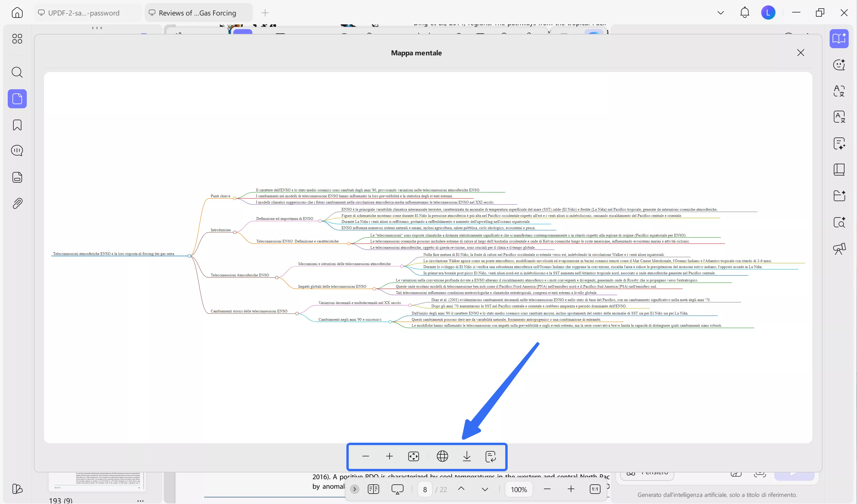Switch to the 'Reviews of ...Gas Forcing' tab
Viewport: 857px width, 504px height.
click(x=197, y=12)
